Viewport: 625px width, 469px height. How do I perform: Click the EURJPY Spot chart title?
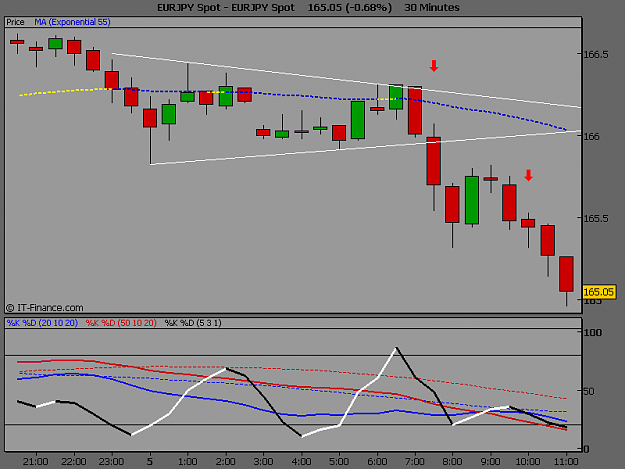tap(226, 8)
